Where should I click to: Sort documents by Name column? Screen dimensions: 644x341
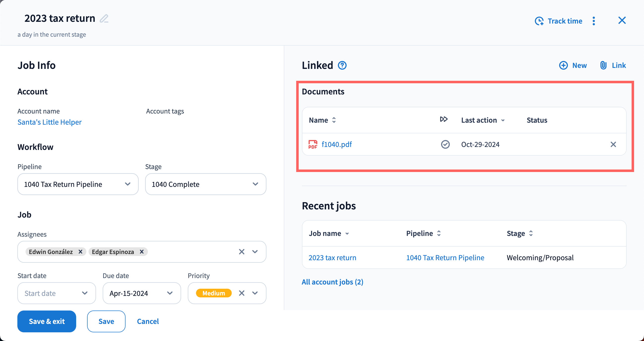pyautogui.click(x=322, y=120)
